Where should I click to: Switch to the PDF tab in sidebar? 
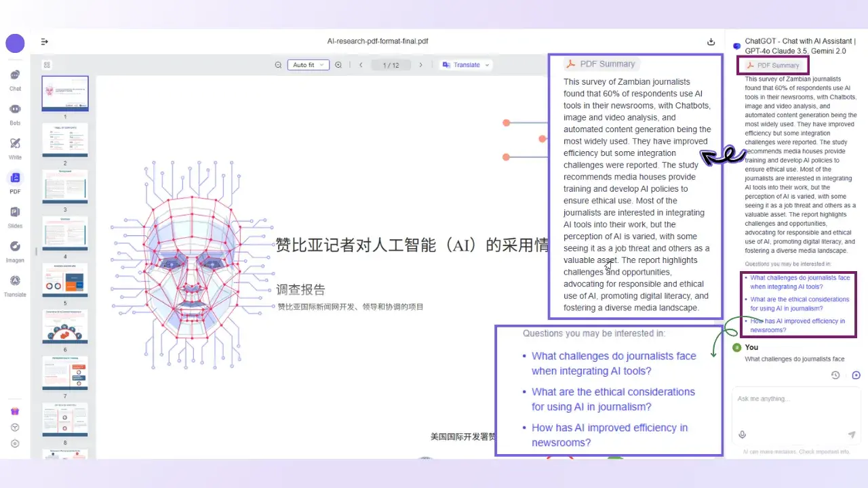[x=15, y=179]
